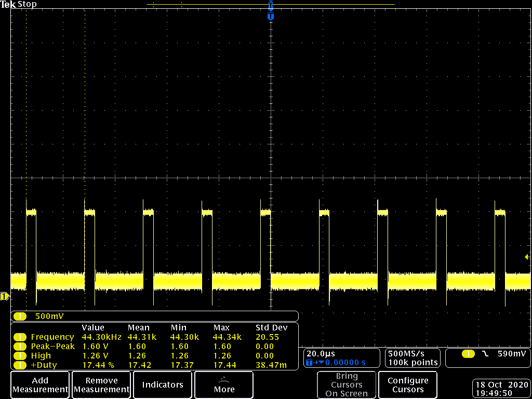
Task: Click the falling edge trigger slope icon
Action: [x=485, y=354]
